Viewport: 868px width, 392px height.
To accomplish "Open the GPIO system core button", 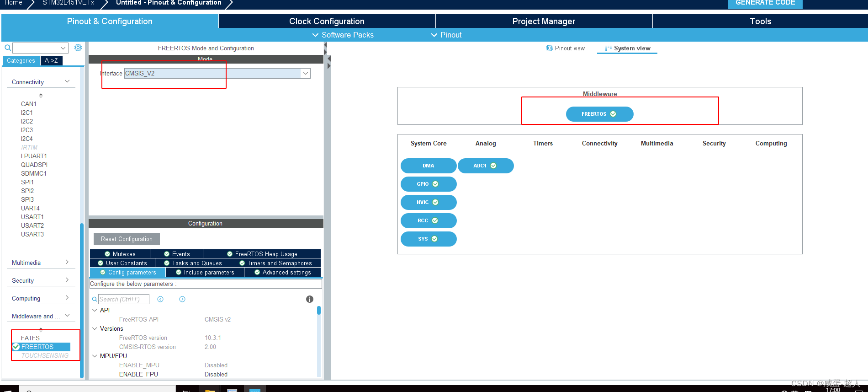I will coord(429,184).
